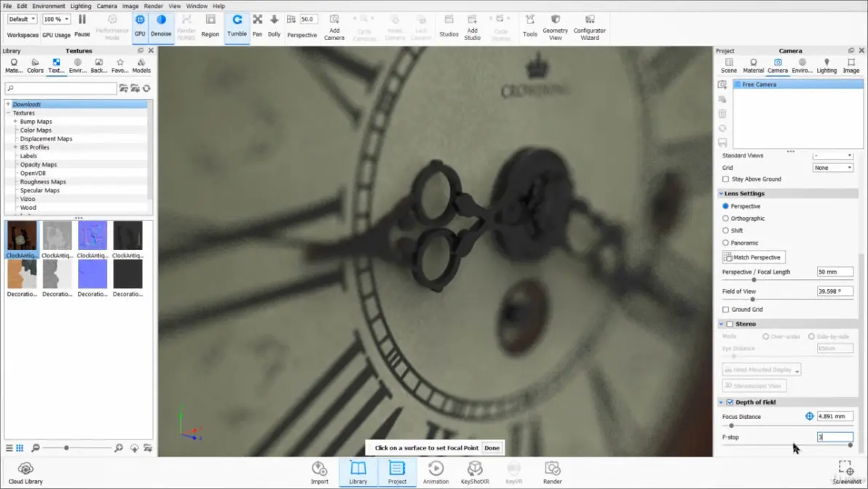Toggle the Denoise button
Viewport: 868px width, 489px height.
pos(161,26)
